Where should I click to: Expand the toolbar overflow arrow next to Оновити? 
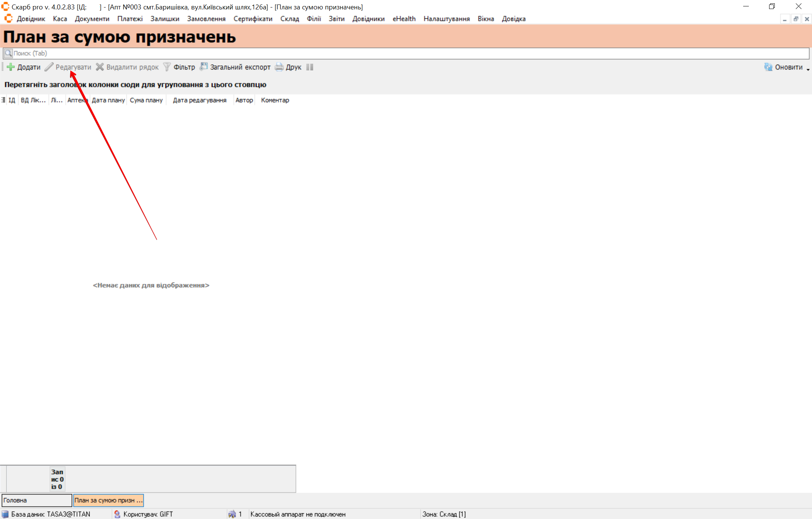tap(808, 69)
